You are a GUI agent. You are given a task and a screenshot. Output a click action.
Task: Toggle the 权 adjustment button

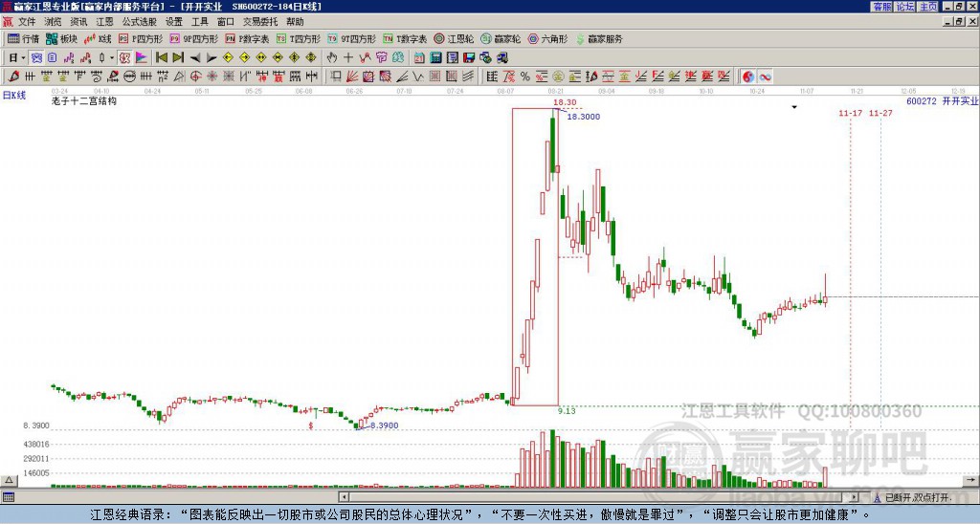124,57
